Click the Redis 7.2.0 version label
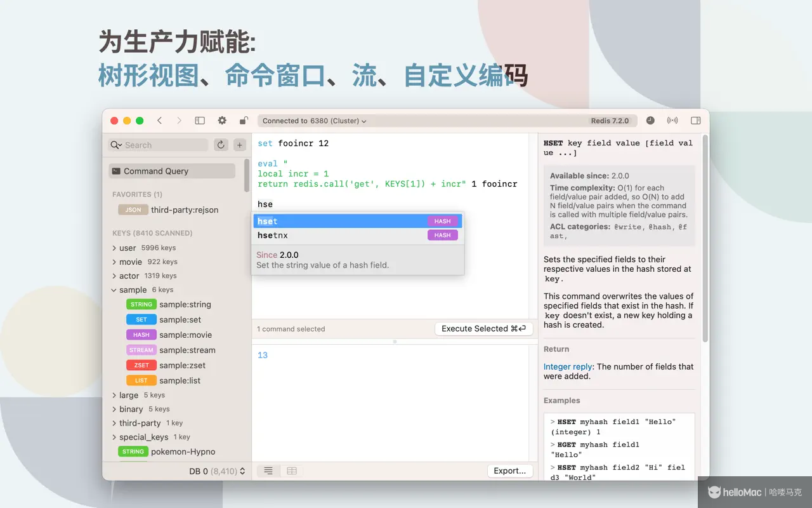 pos(610,121)
